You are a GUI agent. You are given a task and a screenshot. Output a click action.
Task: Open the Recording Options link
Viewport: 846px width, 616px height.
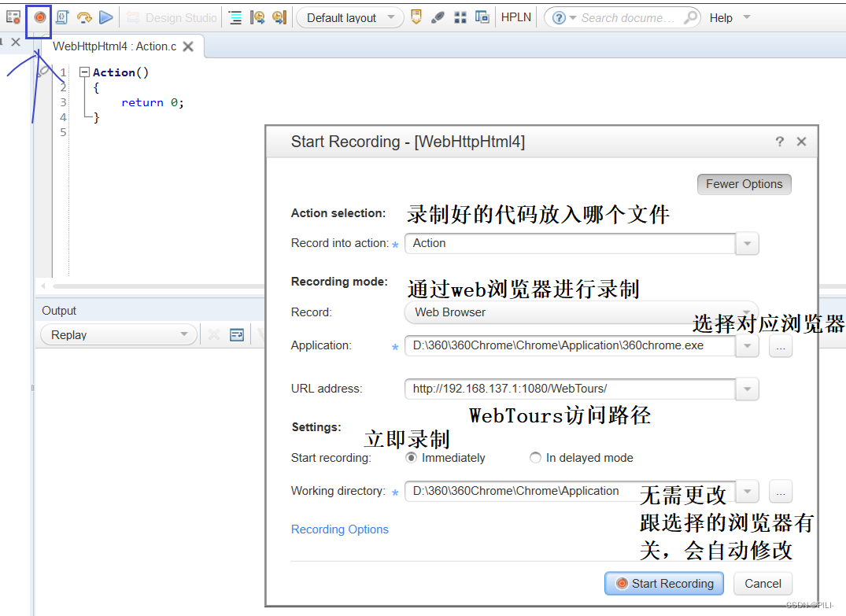click(340, 529)
